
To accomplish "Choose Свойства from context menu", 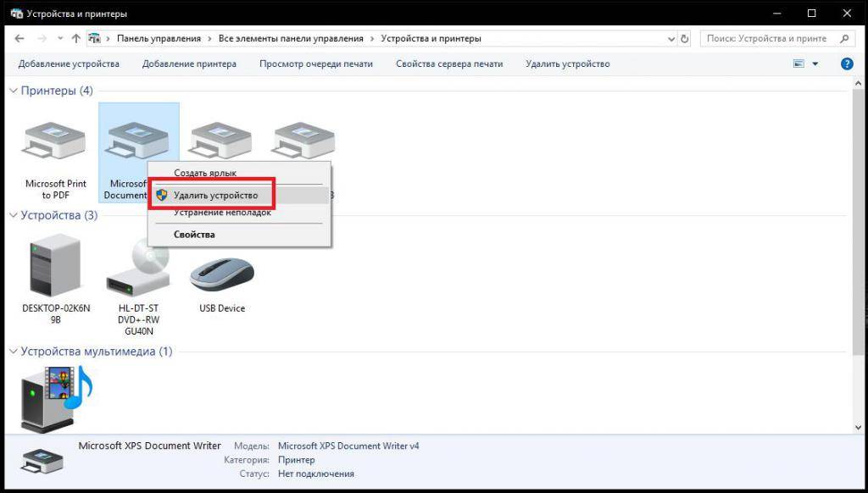I will pos(239,234).
